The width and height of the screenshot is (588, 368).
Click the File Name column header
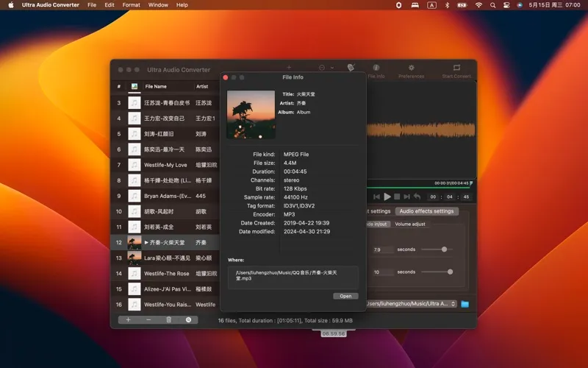click(x=156, y=86)
